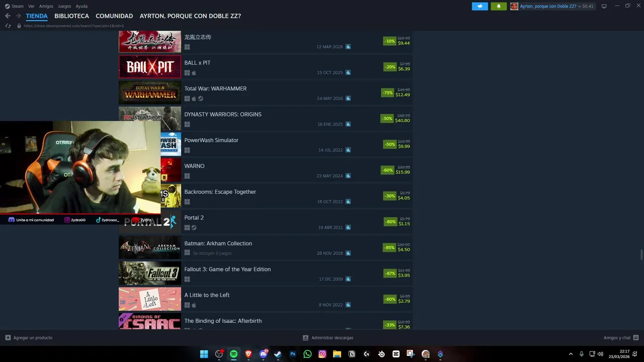Click the microphone icon in the system tray

click(581, 354)
